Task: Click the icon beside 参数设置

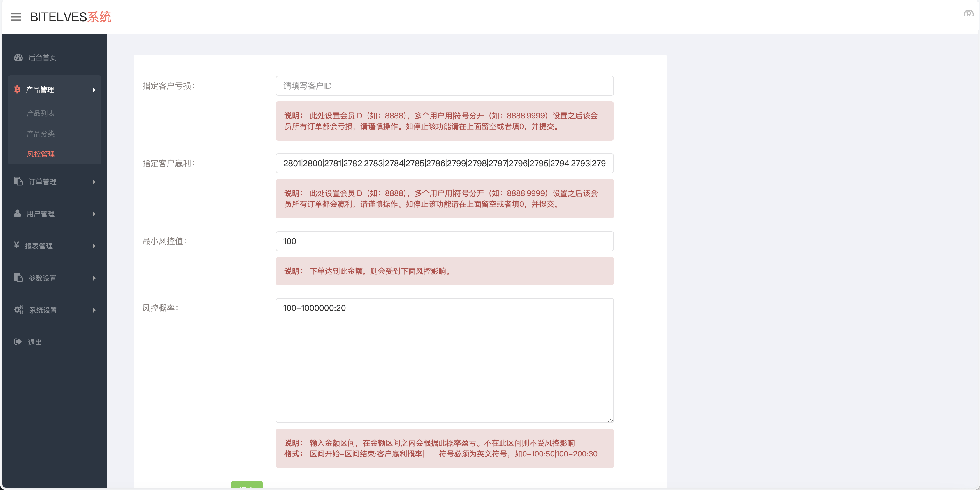Action: (x=18, y=278)
